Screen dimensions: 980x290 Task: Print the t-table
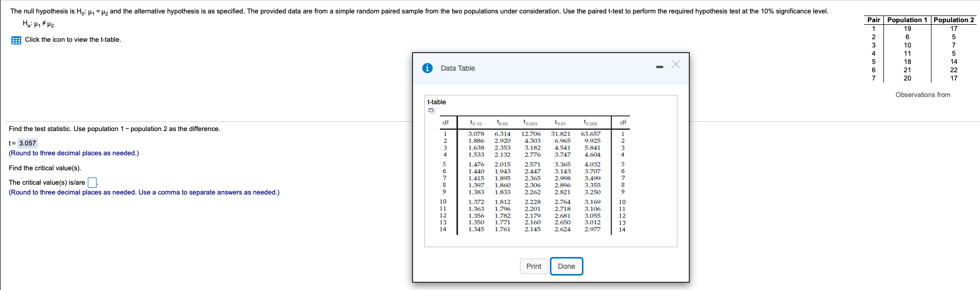534,266
